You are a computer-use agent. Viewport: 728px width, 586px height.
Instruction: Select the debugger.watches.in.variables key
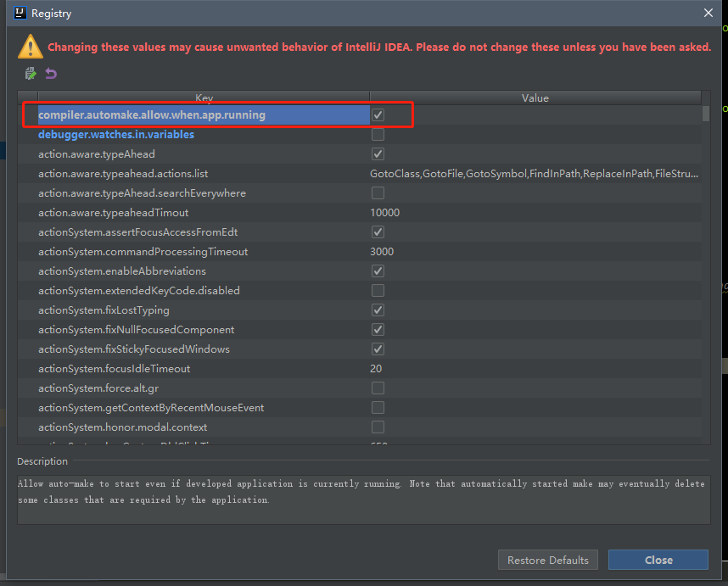point(116,134)
